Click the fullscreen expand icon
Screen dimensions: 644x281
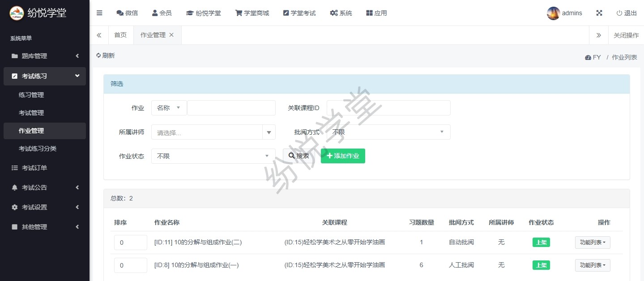[x=599, y=13]
